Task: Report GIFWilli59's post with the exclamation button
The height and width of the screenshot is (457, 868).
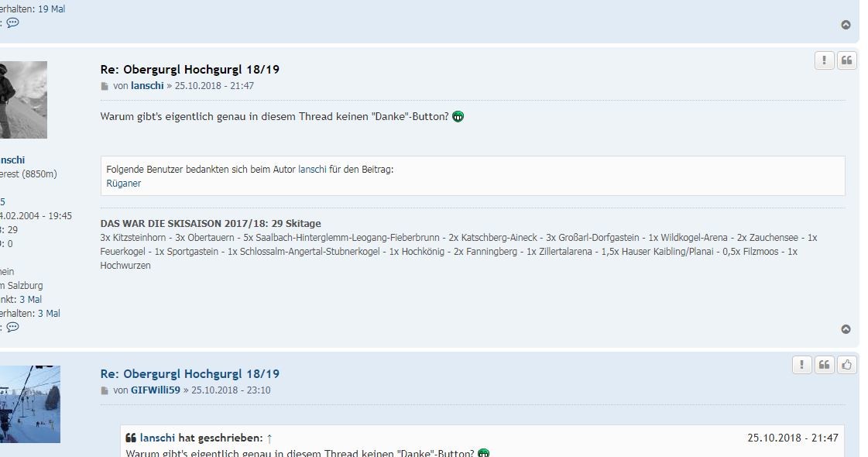Action: tap(801, 365)
